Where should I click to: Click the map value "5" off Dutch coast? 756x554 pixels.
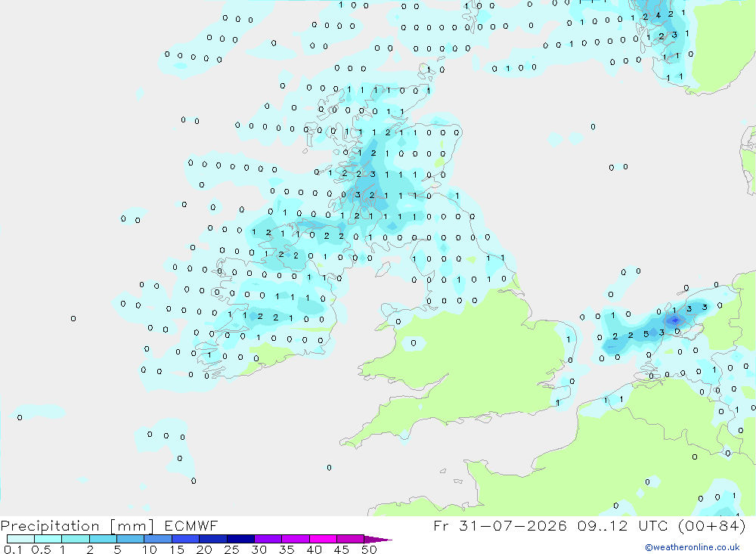coord(646,333)
